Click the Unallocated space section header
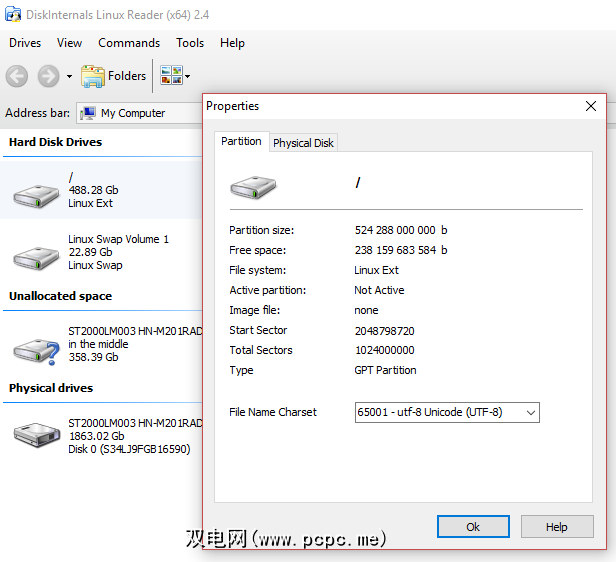 tap(60, 296)
